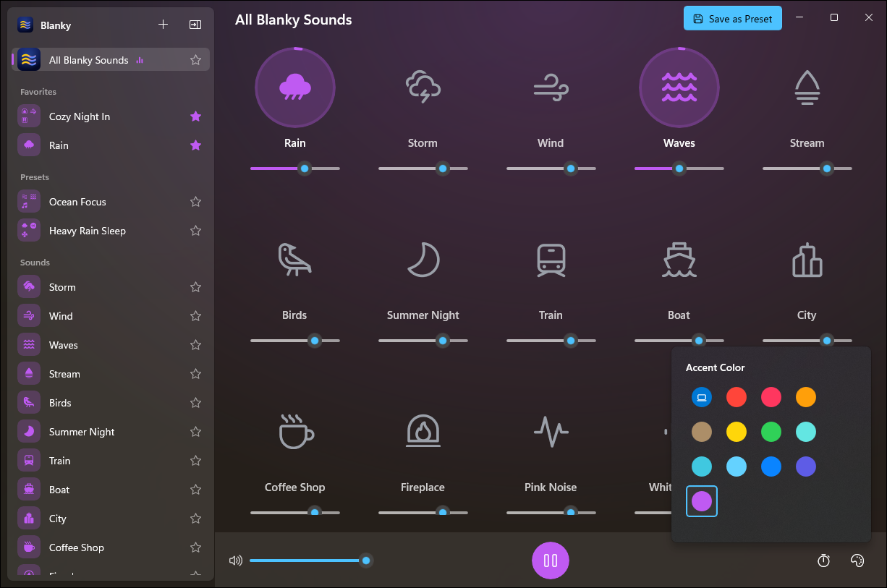Screen dimensions: 887x588
Task: Favorite Boat in the sidebar
Action: [195, 490]
